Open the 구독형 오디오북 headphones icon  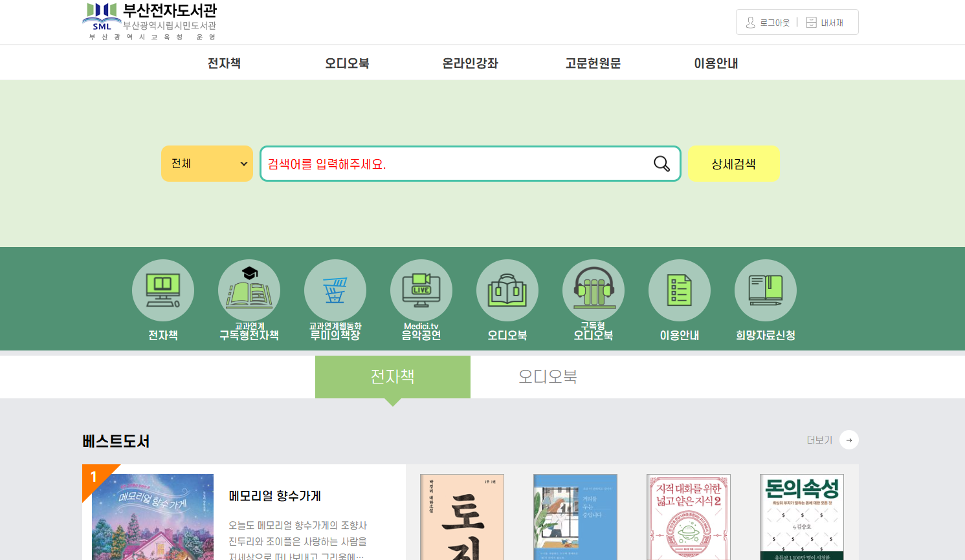pos(593,290)
